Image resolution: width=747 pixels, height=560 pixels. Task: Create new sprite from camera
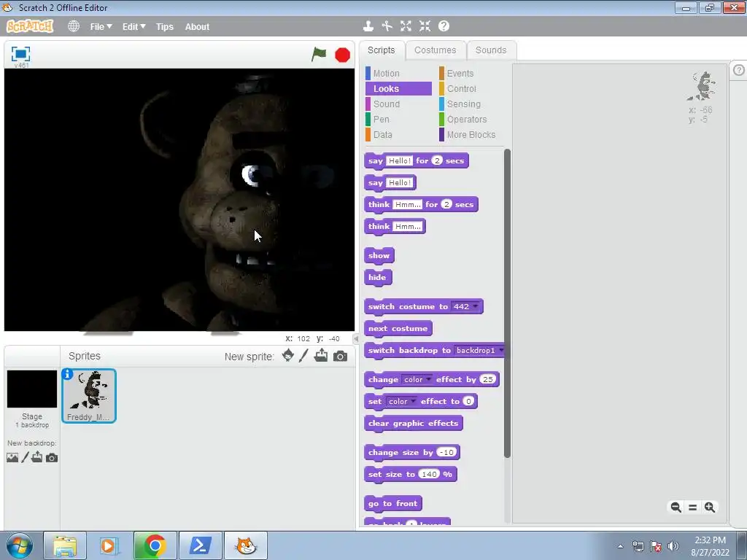(340, 356)
